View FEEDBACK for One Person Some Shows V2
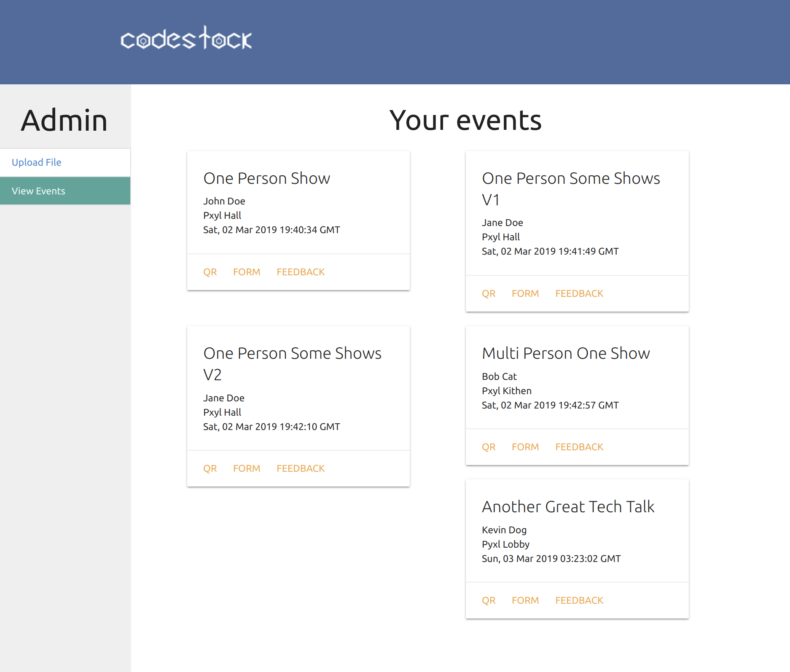The image size is (790, 672). pyautogui.click(x=301, y=468)
